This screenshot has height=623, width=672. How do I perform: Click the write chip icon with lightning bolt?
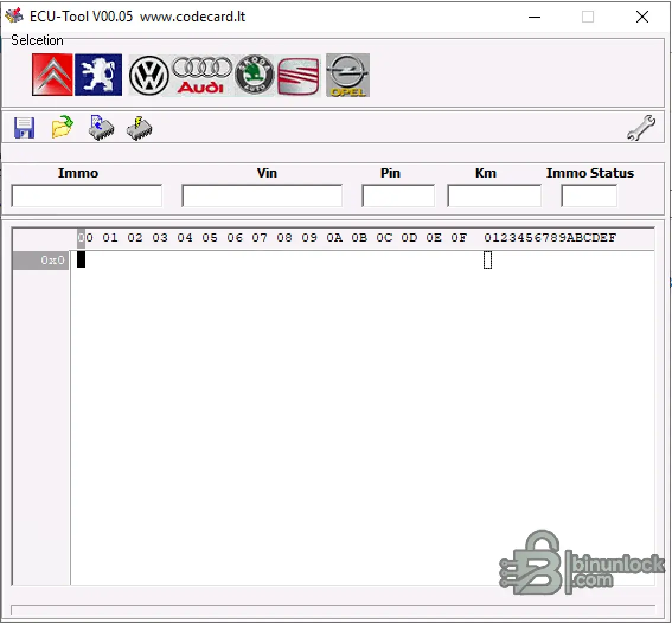[x=139, y=127]
